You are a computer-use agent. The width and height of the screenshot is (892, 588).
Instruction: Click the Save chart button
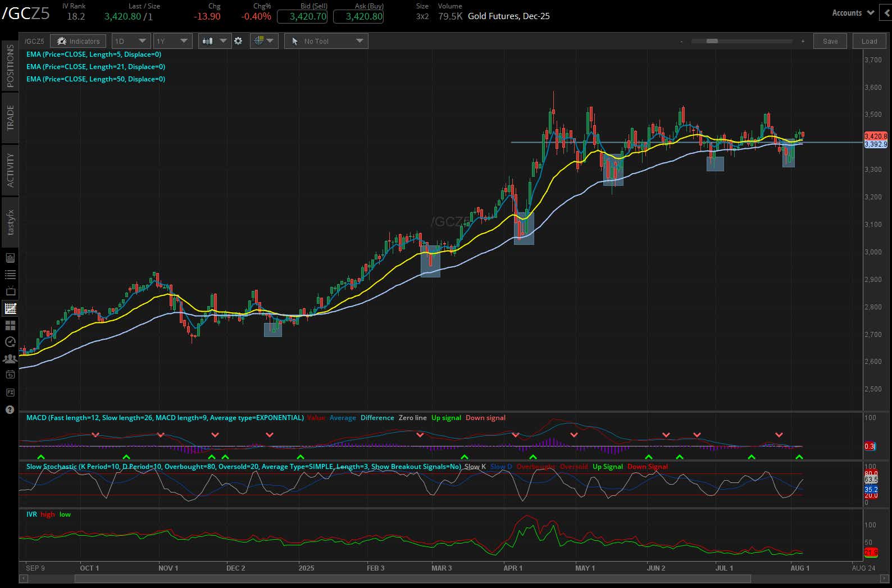click(830, 41)
